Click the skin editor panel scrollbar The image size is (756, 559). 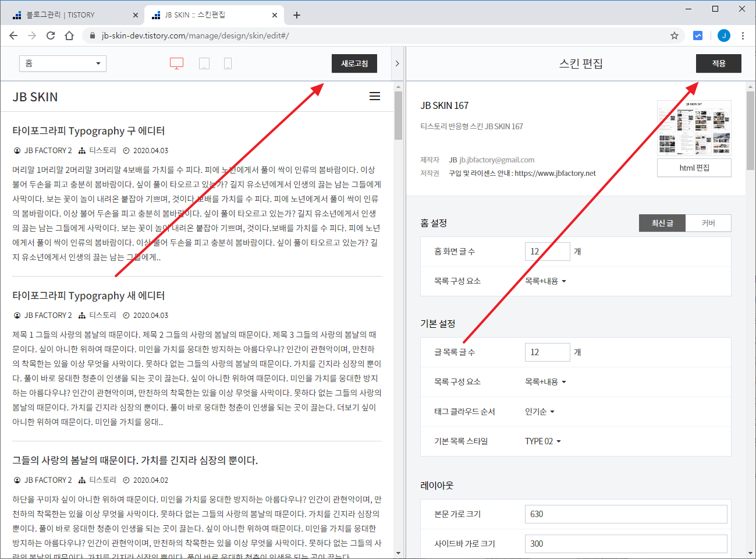(750, 129)
